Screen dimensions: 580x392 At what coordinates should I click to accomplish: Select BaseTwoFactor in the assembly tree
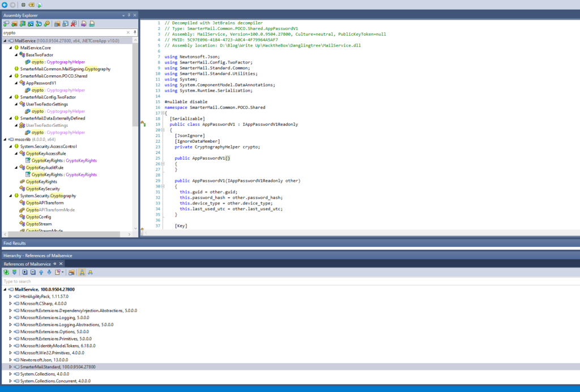pyautogui.click(x=39, y=55)
